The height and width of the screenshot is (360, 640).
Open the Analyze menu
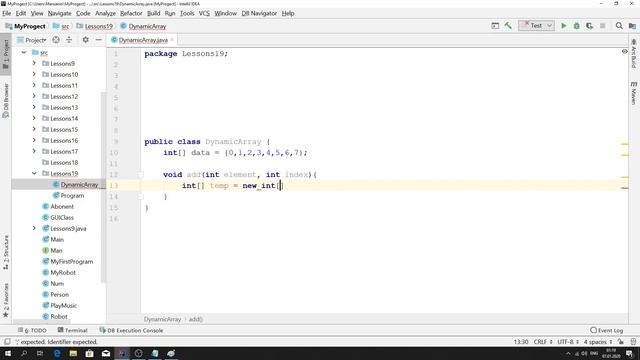click(x=105, y=13)
